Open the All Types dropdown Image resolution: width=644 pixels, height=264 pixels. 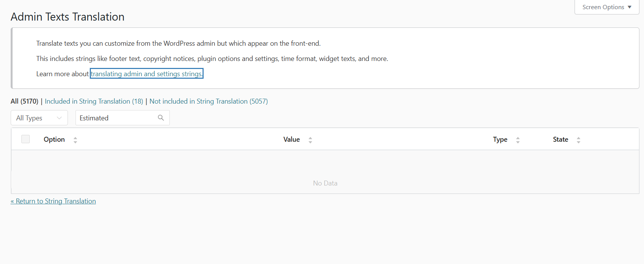tap(39, 118)
